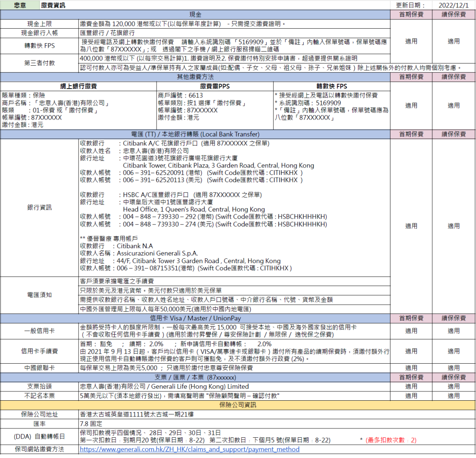
Task: Click the 2022/12/1 date cell
Action: click(454, 5)
